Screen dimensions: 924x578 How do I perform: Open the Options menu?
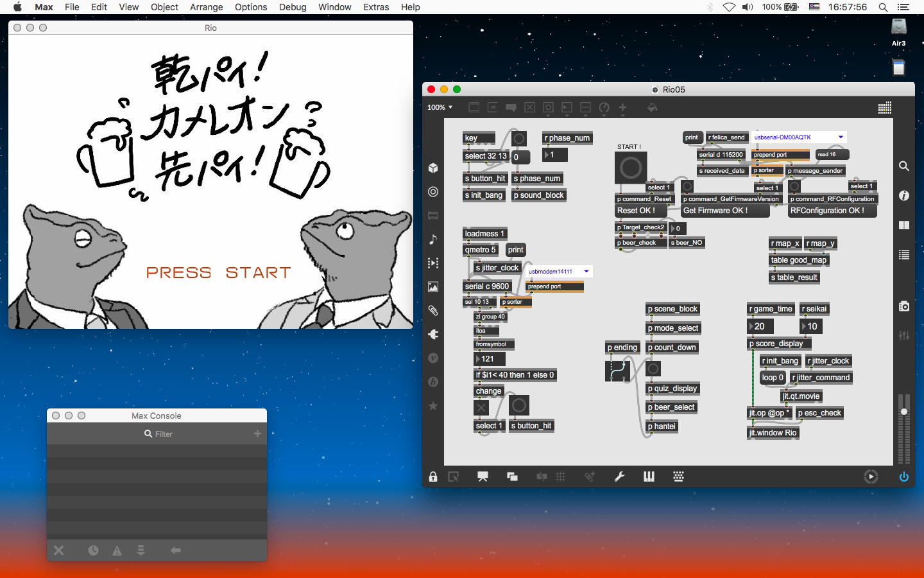point(251,7)
